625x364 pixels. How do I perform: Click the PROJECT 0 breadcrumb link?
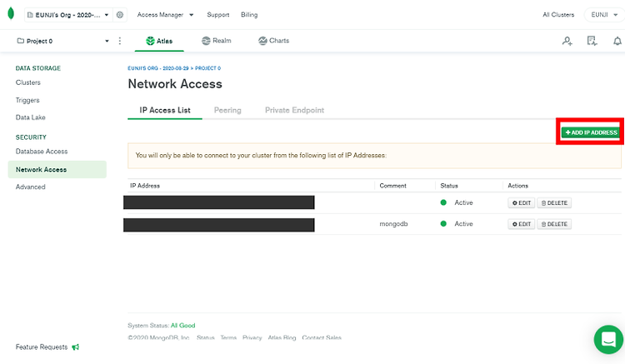[x=207, y=68]
